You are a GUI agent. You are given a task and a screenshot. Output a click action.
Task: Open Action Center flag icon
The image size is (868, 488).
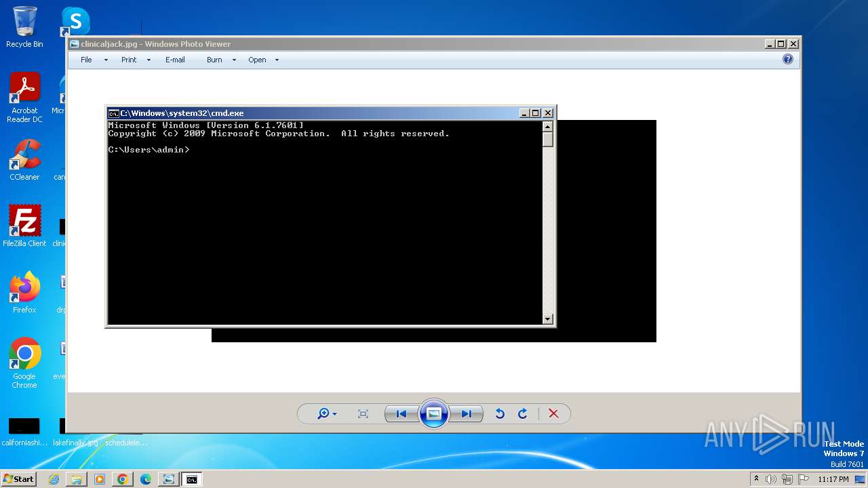pos(804,479)
